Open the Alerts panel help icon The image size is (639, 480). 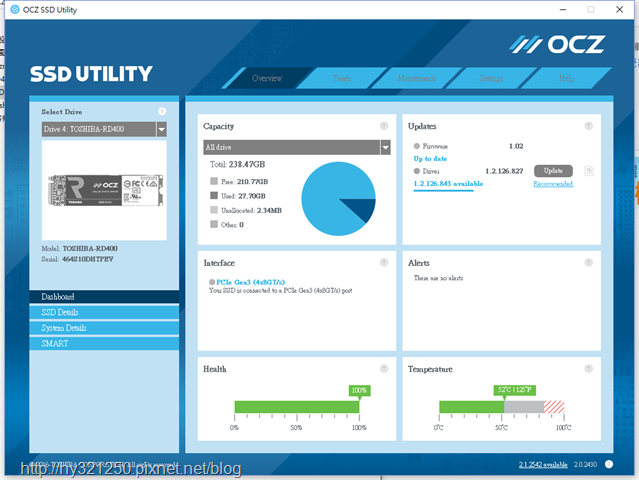pos(588,262)
